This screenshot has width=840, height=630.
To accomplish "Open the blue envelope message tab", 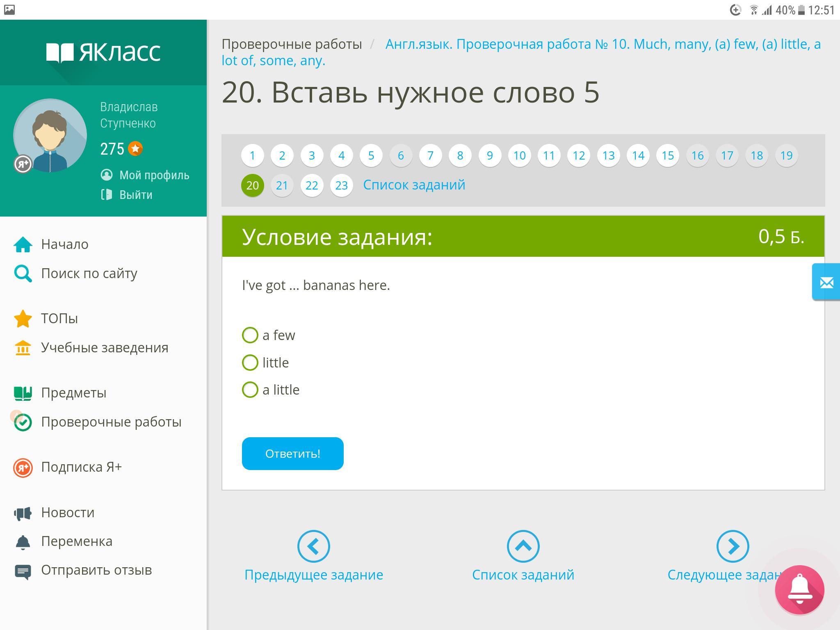I will 826,283.
